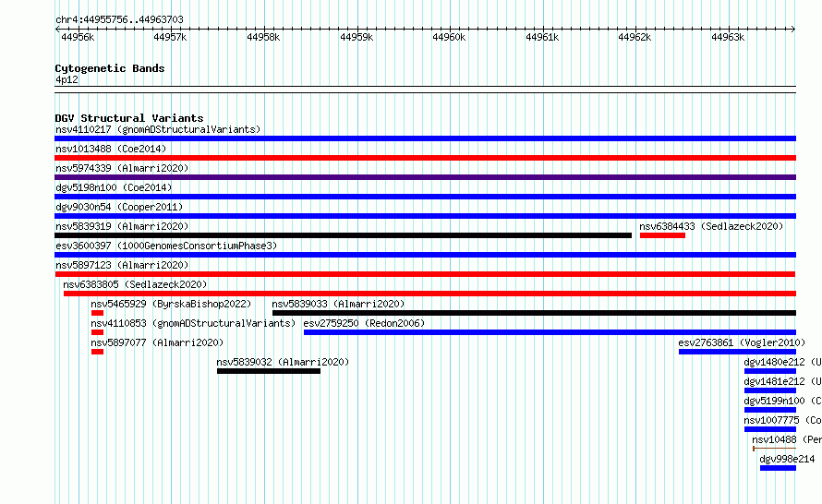
Task: Open the esv2759250 (Redon2006) label
Action: (x=364, y=323)
